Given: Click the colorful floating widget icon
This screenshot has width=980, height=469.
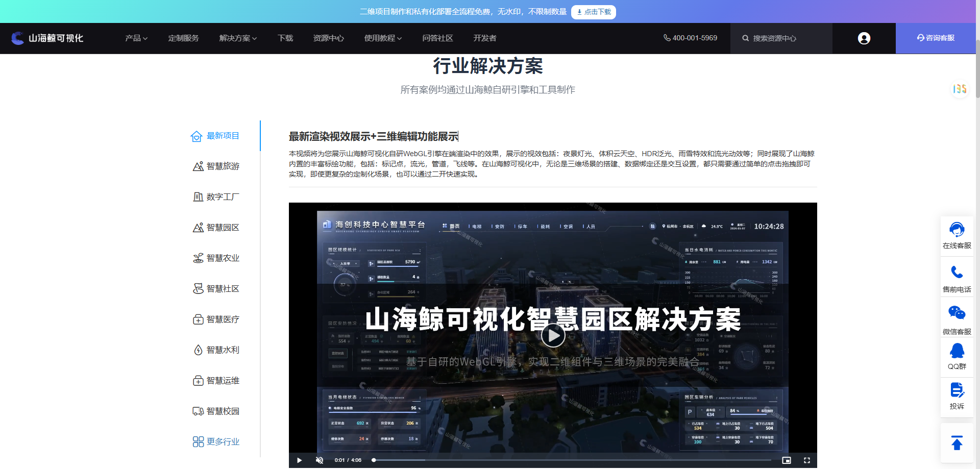Looking at the screenshot, I should click(960, 89).
